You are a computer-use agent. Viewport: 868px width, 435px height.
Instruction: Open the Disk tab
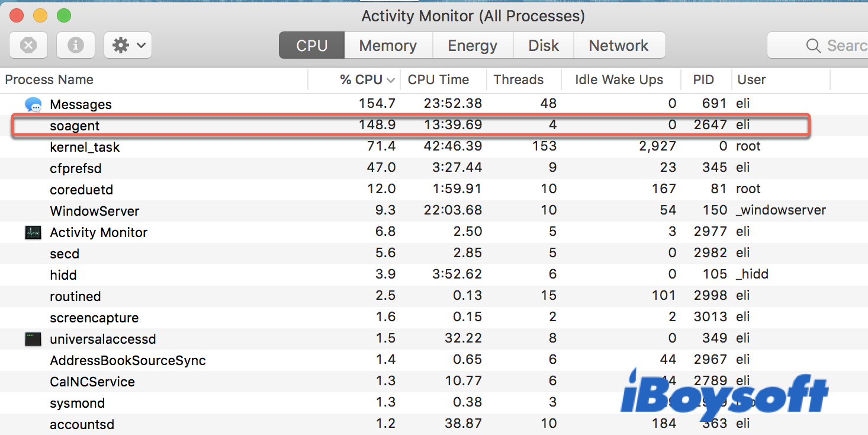pyautogui.click(x=543, y=46)
